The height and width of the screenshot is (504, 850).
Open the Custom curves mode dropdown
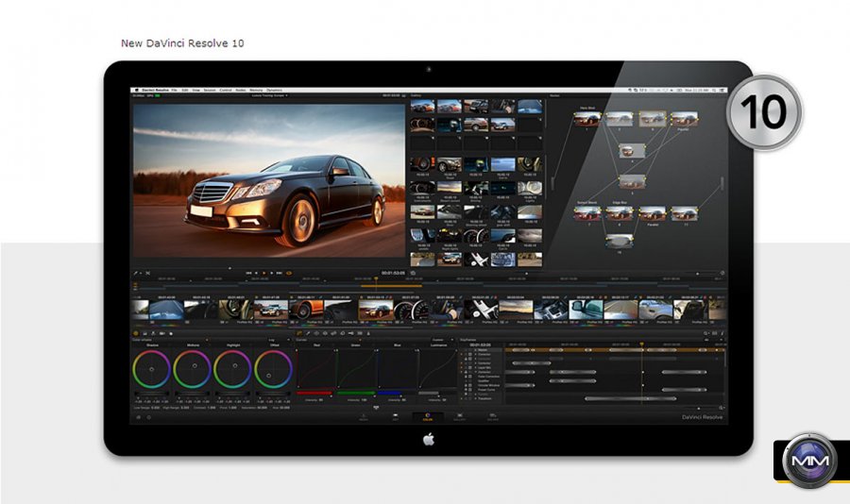[x=439, y=340]
